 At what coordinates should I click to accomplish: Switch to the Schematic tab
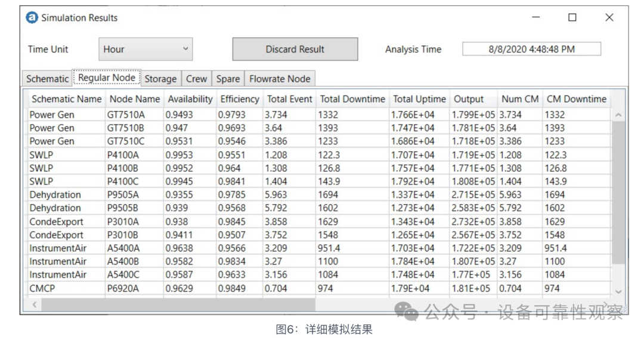(47, 79)
